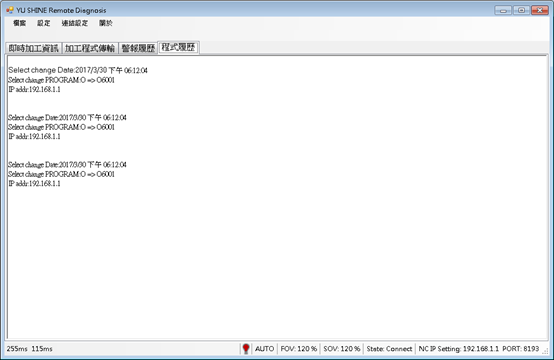The height and width of the screenshot is (360, 554).
Task: Click the 255ms latency value in status bar
Action: (x=17, y=349)
